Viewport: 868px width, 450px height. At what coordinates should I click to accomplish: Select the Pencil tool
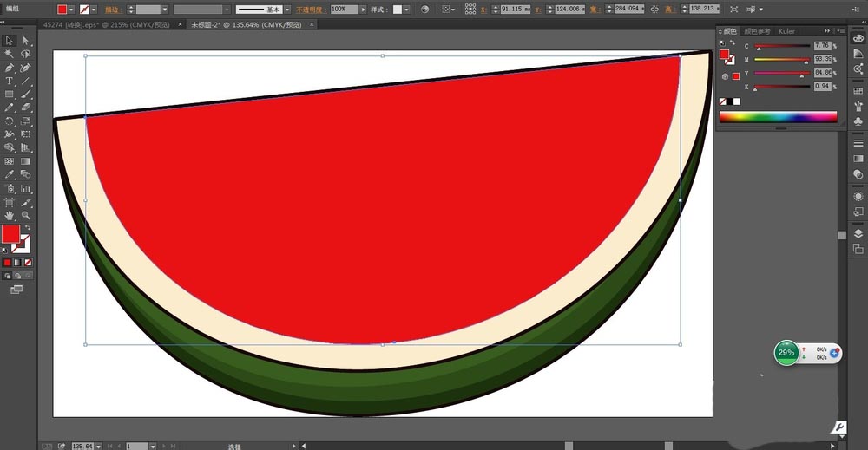click(9, 108)
